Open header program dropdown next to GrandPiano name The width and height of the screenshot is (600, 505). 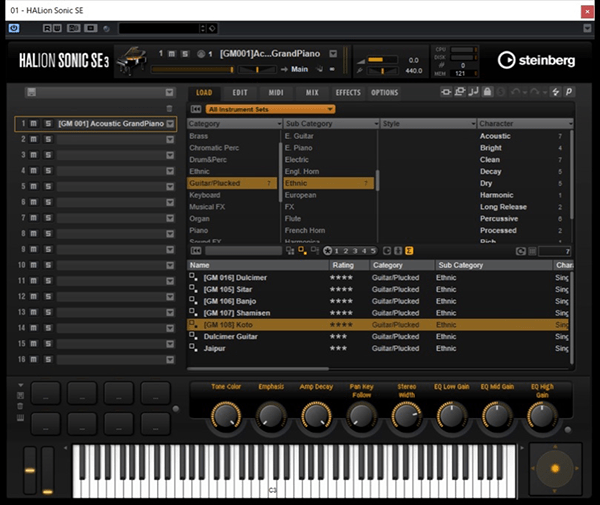tap(333, 54)
